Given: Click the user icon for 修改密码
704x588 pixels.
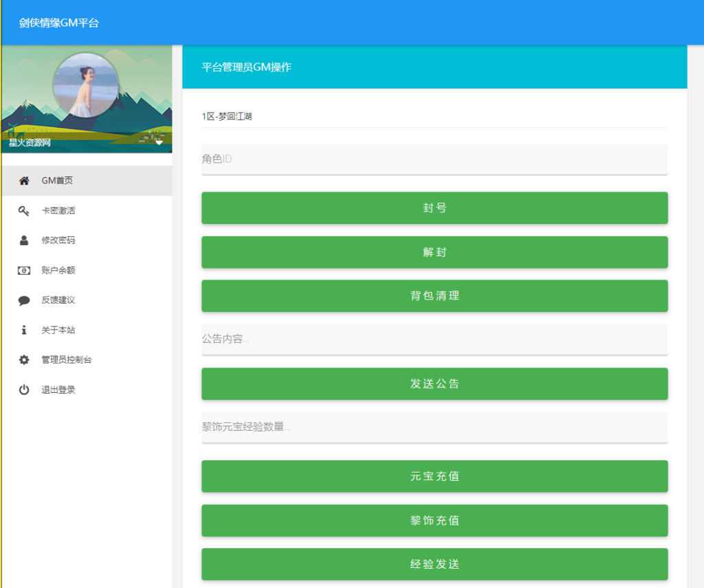Looking at the screenshot, I should pyautogui.click(x=24, y=240).
